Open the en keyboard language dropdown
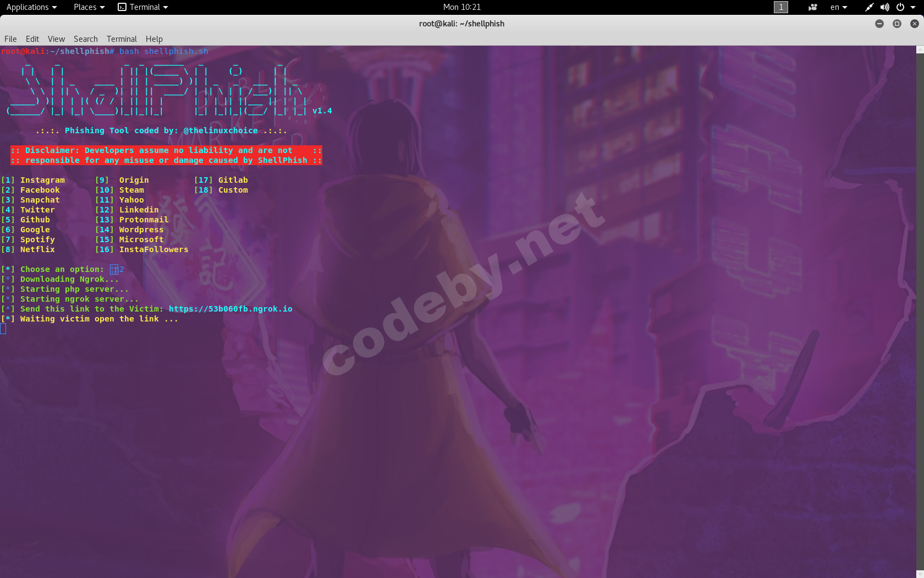The height and width of the screenshot is (578, 924). pos(839,7)
